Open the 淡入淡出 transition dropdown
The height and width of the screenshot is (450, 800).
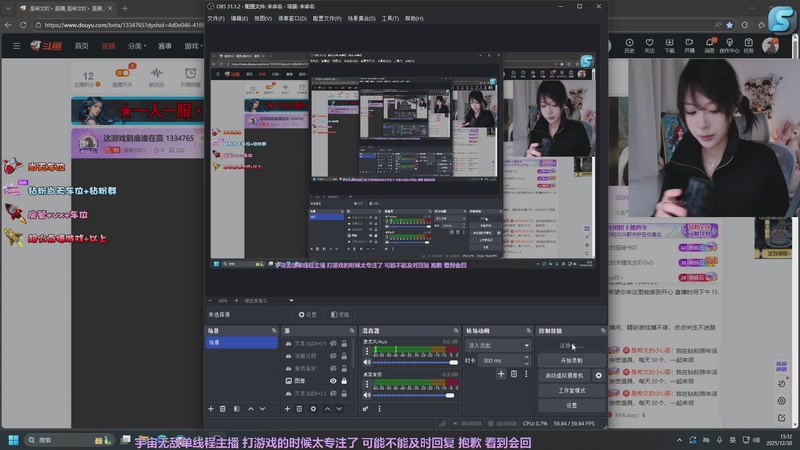pos(498,345)
